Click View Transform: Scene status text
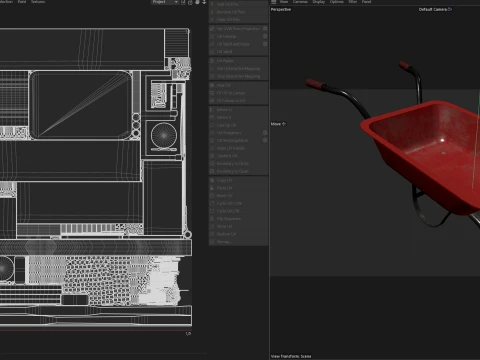Image resolution: width=480 pixels, height=360 pixels. pyautogui.click(x=291, y=356)
